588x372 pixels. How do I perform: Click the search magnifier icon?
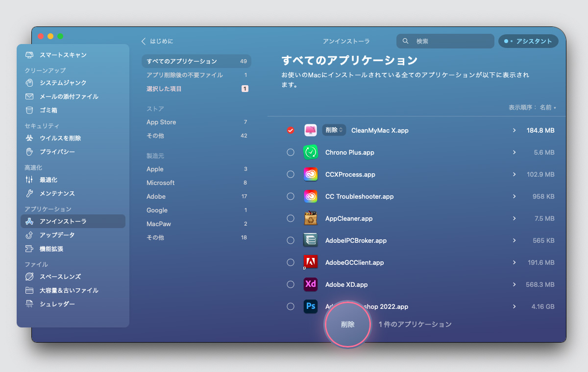(405, 41)
